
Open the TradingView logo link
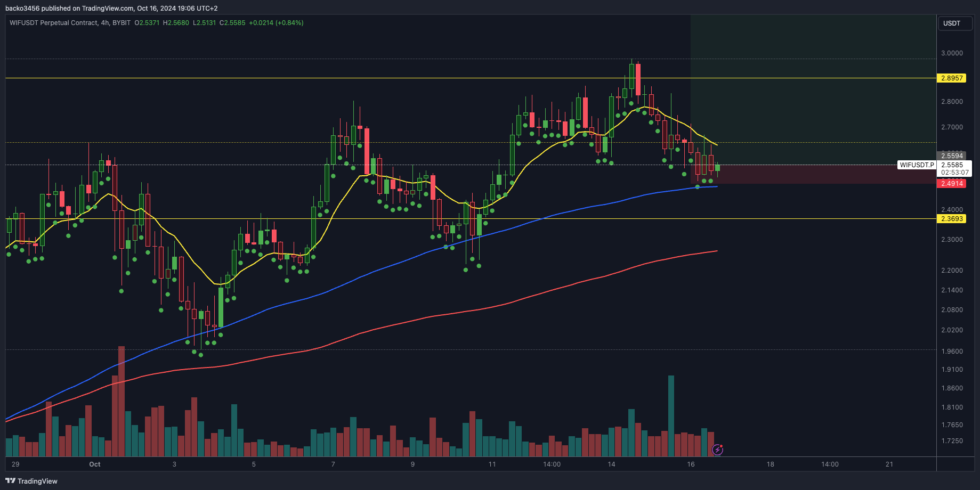tap(31, 481)
